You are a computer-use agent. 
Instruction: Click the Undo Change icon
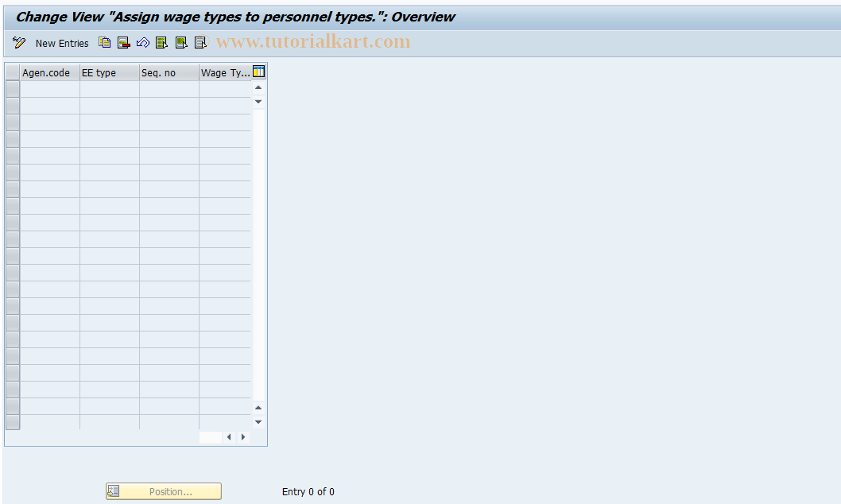click(x=142, y=43)
